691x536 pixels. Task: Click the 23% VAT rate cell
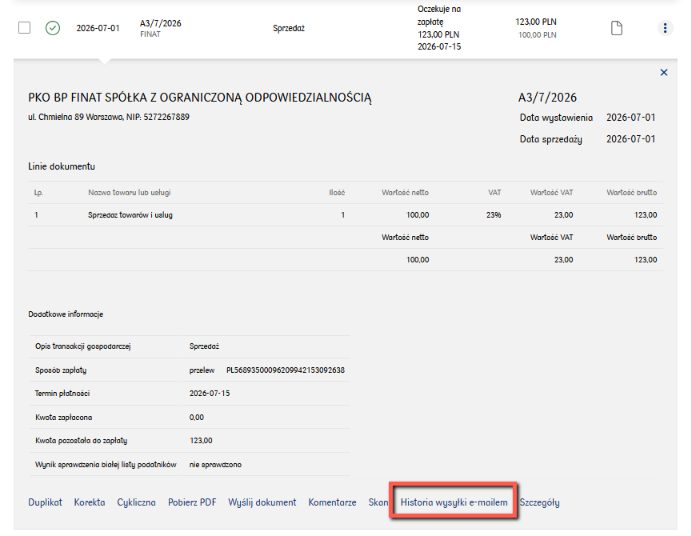coord(494,215)
